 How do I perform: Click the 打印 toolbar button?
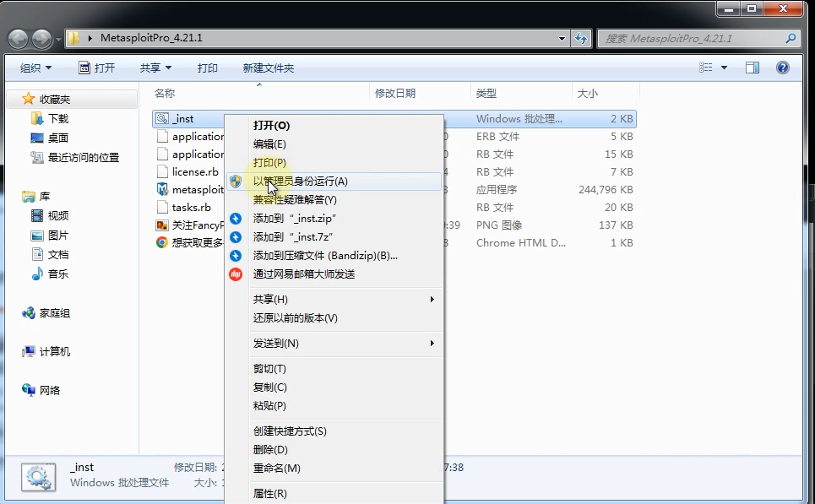[x=208, y=68]
